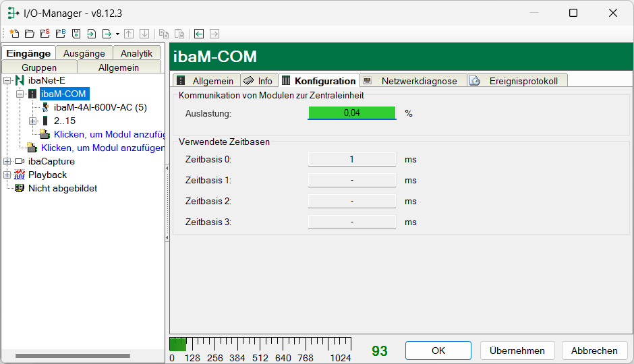
Task: Click the Zeitbasis 3 value field
Action: (x=352, y=222)
